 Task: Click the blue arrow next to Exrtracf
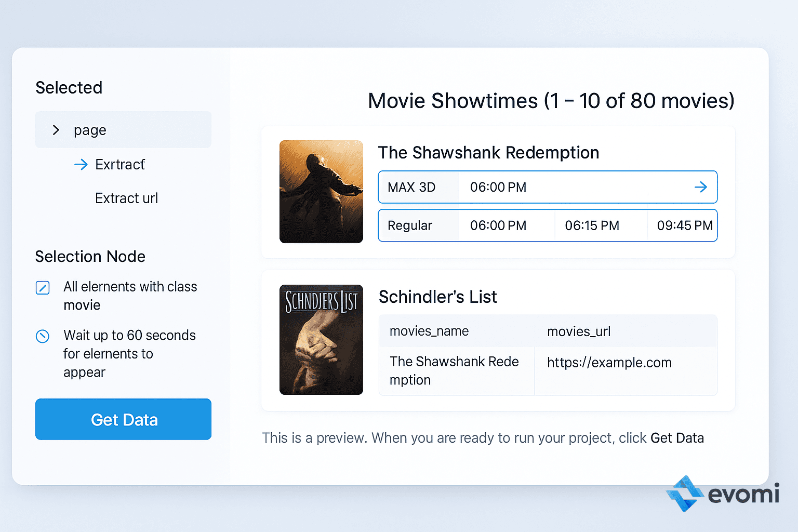point(81,165)
